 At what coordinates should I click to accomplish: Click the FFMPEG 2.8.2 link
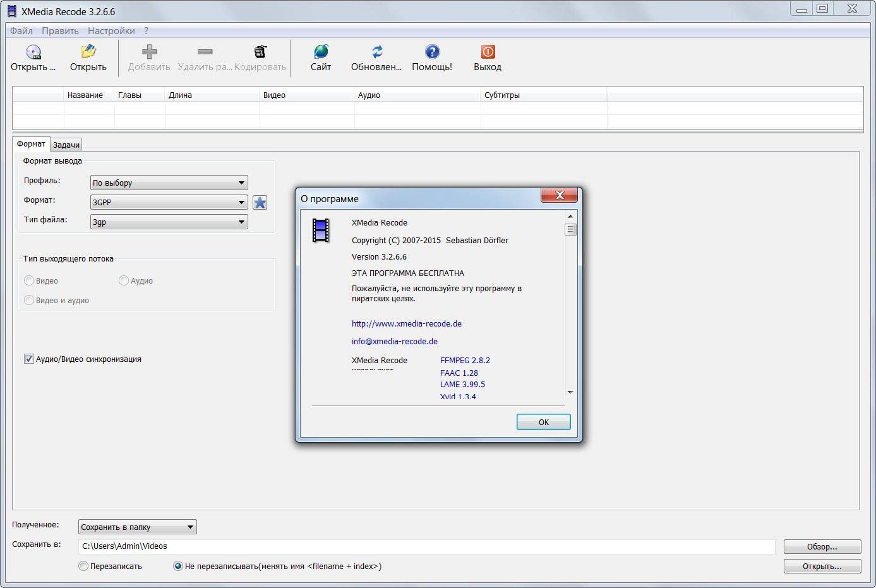[x=465, y=360]
